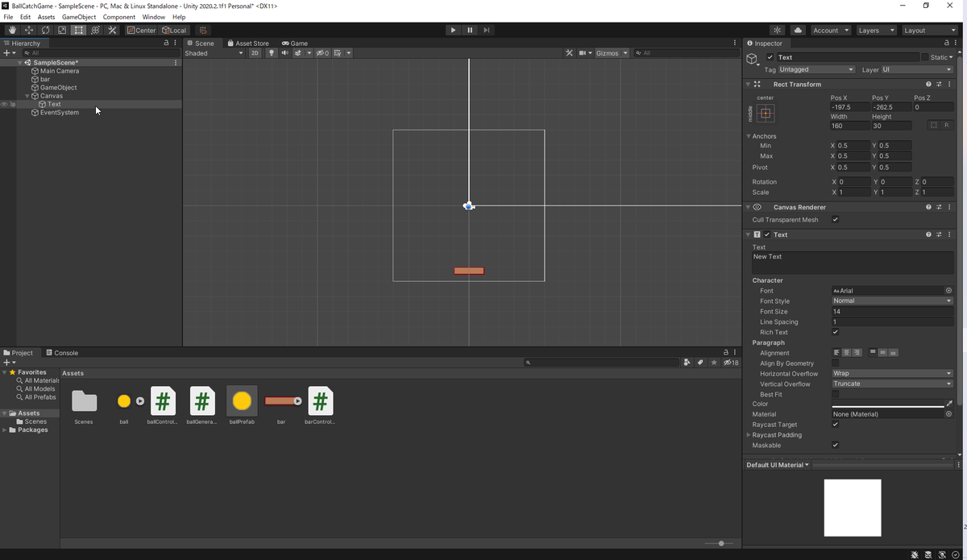Click the grid snapping icon in toolbar

pos(203,30)
